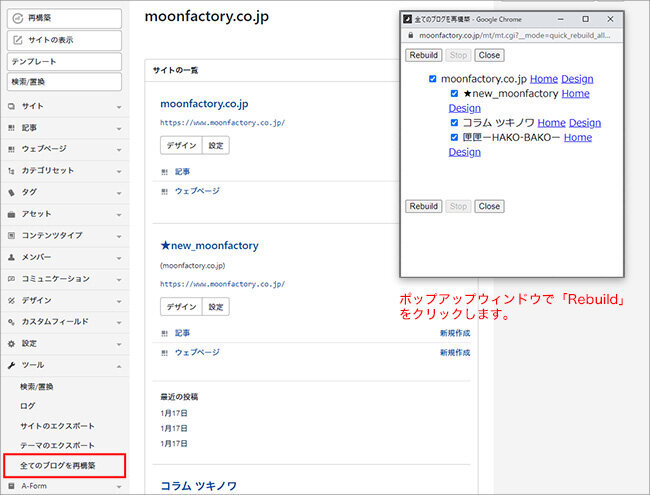The width and height of the screenshot is (650, 495).
Task: Click the ウェブページ icon in the sidebar
Action: (x=11, y=149)
